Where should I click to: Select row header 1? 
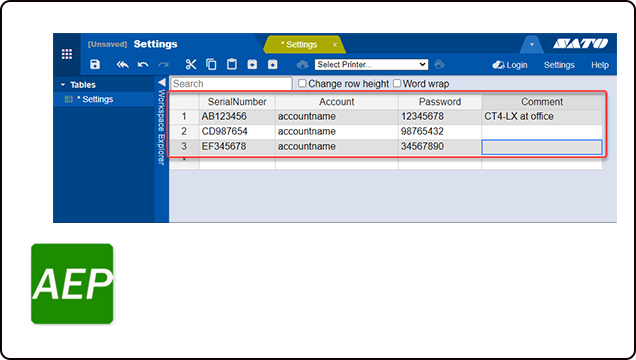point(184,117)
